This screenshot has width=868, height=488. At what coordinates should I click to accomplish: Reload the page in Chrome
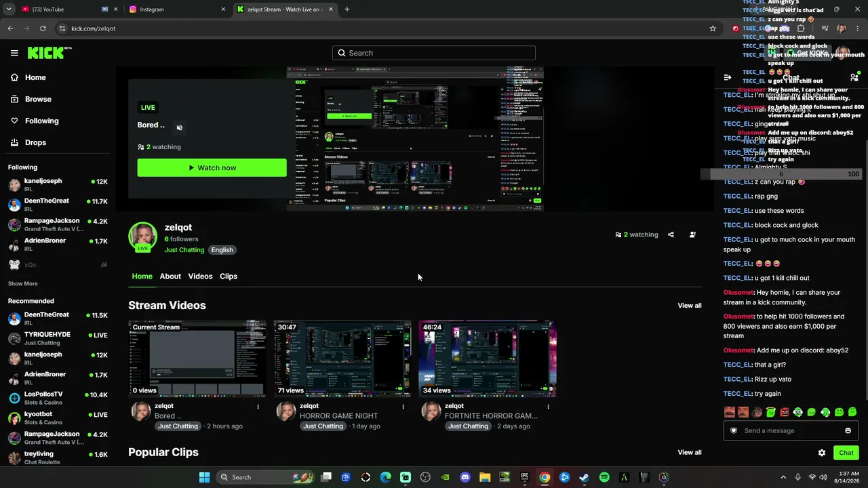point(43,28)
